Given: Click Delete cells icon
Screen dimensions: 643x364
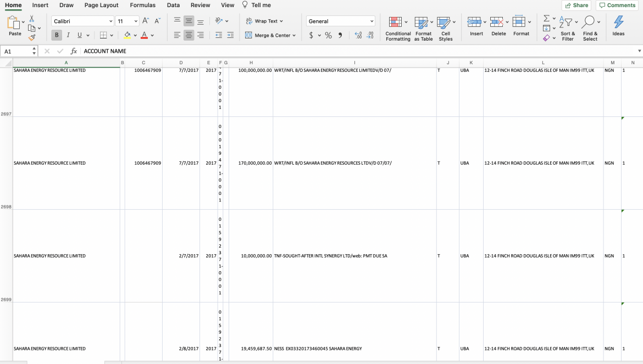Looking at the screenshot, I should pos(497,22).
